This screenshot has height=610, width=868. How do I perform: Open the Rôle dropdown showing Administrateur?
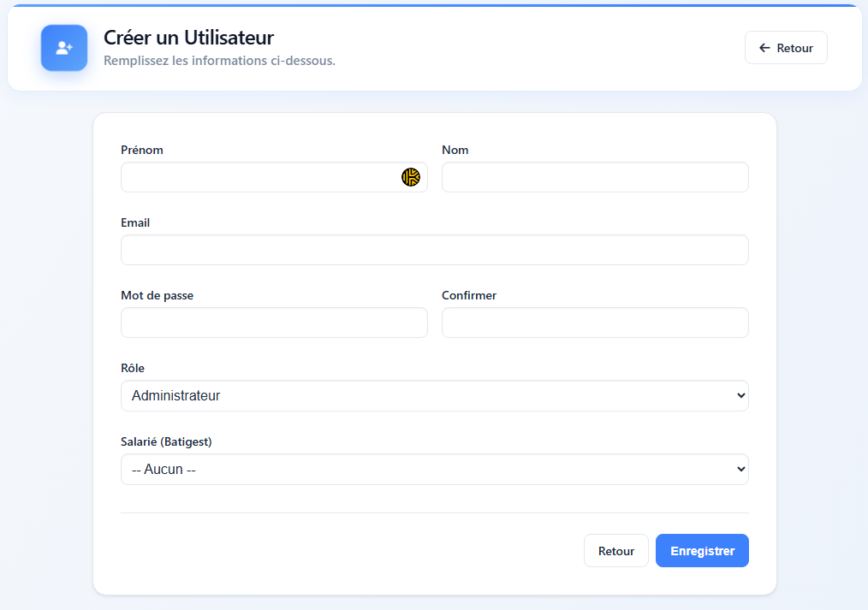[x=434, y=396]
